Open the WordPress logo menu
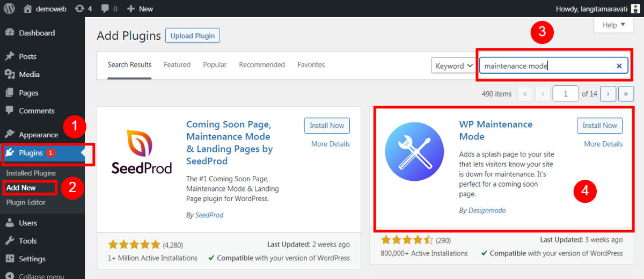The image size is (644, 279). (9, 9)
